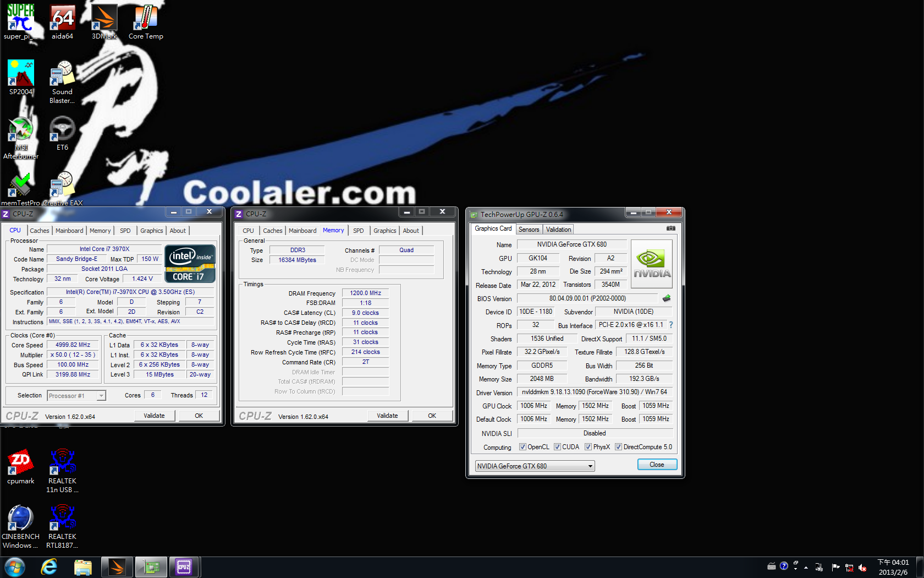Click the Intel Core i7 3970X name
Screen dimensions: 924x578
pos(105,249)
